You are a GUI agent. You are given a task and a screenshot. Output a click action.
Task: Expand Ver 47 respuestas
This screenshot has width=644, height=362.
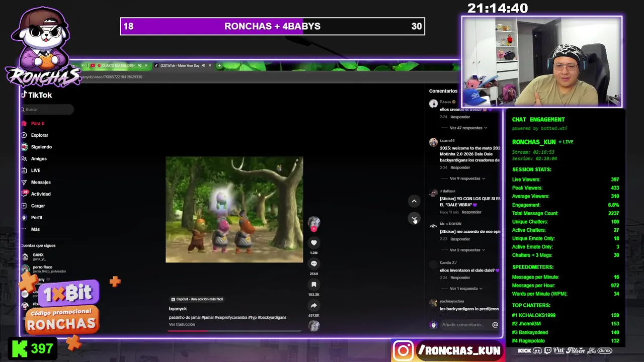pyautogui.click(x=468, y=128)
